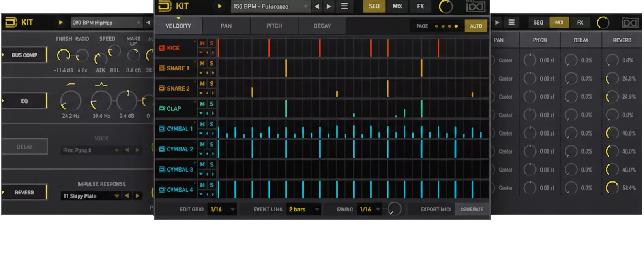Select the fourth page dot
The width and height of the screenshot is (644, 253).
click(x=456, y=26)
